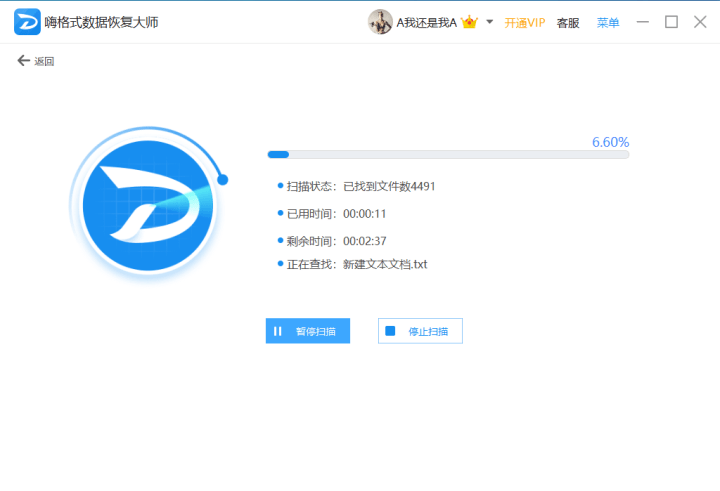This screenshot has height=491, width=720.
Task: Click the A我还是我A username
Action: (427, 23)
